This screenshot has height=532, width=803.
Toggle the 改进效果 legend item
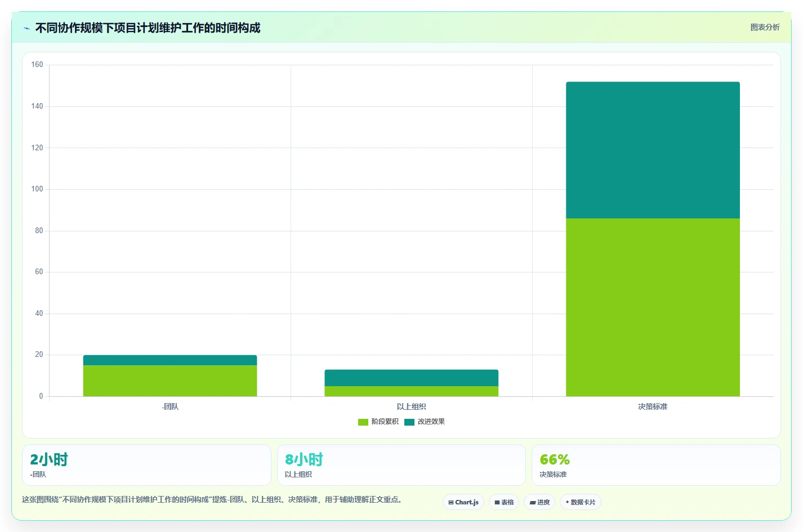tap(425, 422)
